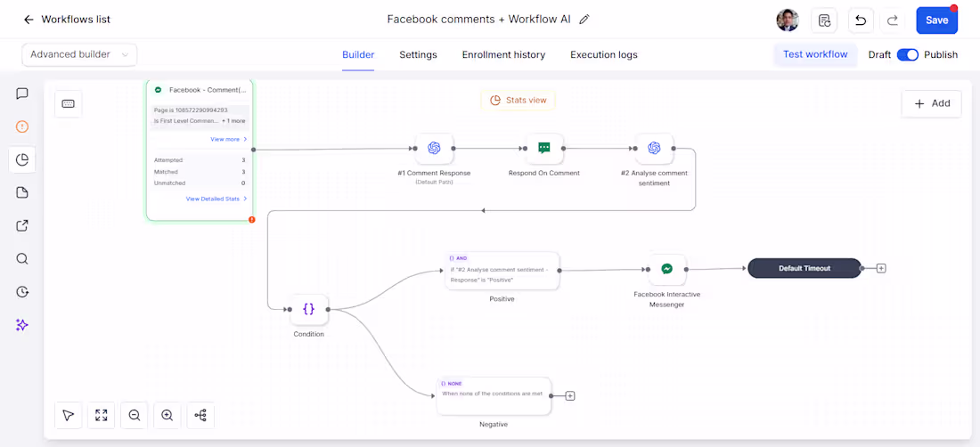Fit workflow to screen

pos(102,415)
